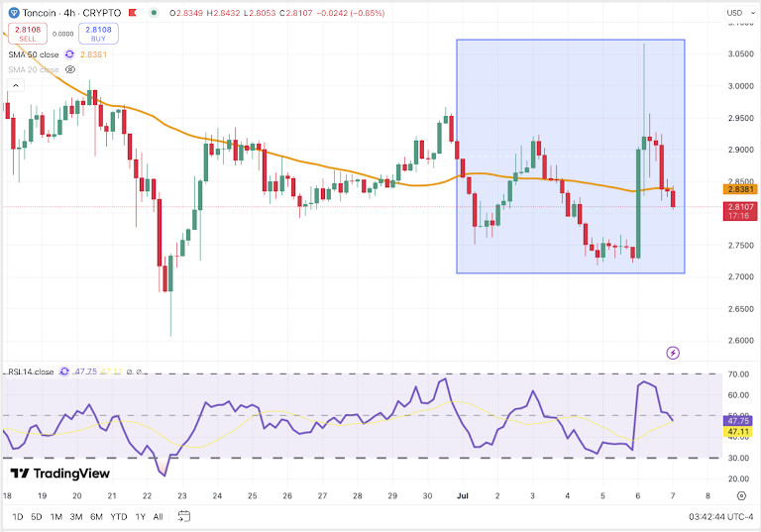This screenshot has height=532, width=761.
Task: Click the low price value 2.8053
Action: 263,13
